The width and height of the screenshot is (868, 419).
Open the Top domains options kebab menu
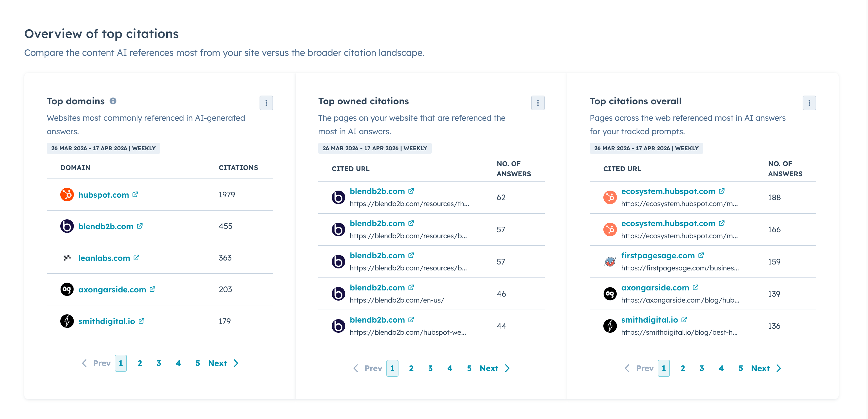coord(266,103)
